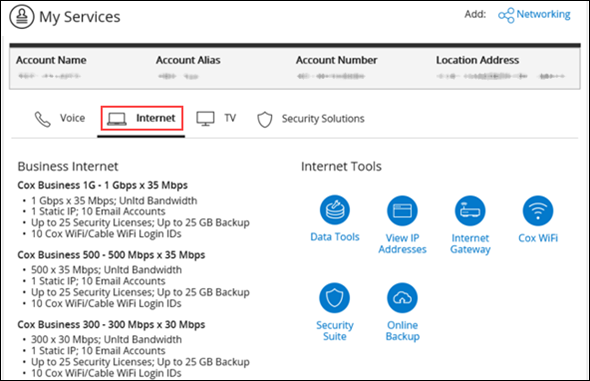Image resolution: width=590 pixels, height=381 pixels.
Task: Click the Account Number column header
Action: click(336, 60)
